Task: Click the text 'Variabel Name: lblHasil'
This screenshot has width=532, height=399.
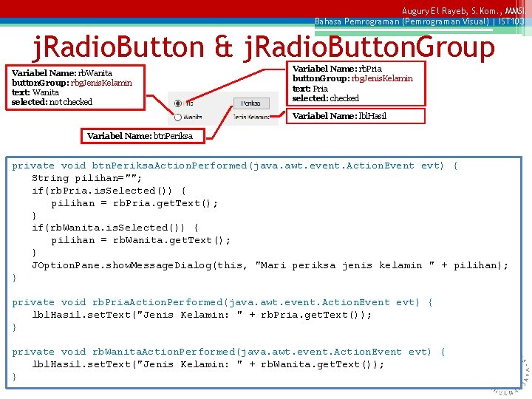Action: (339, 116)
